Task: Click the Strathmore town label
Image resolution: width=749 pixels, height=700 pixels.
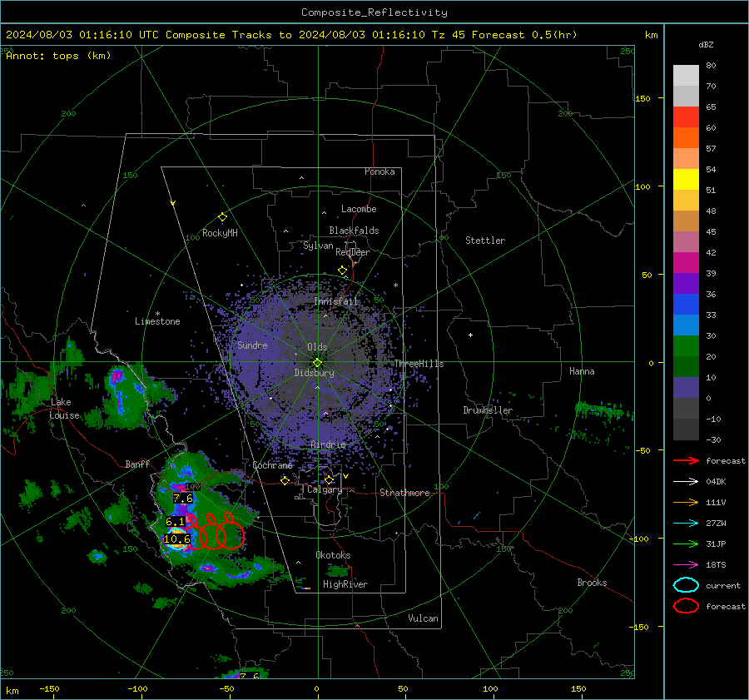Action: [404, 493]
